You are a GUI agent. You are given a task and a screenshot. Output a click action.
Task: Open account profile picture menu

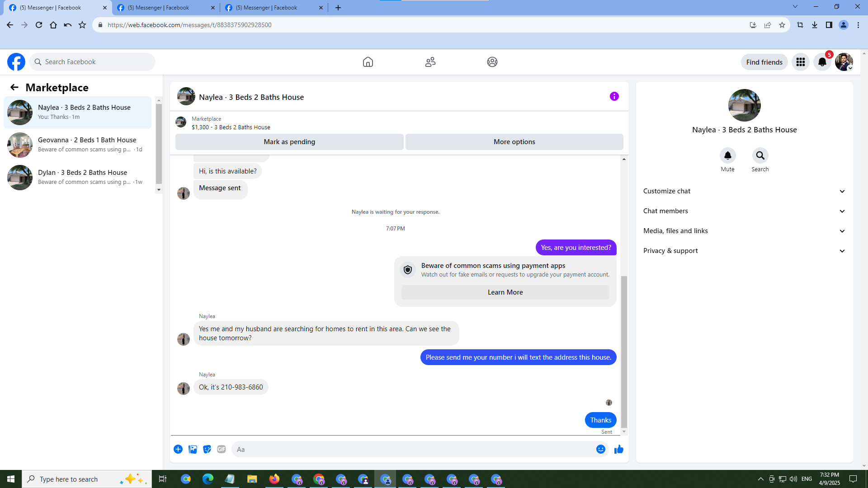844,62
